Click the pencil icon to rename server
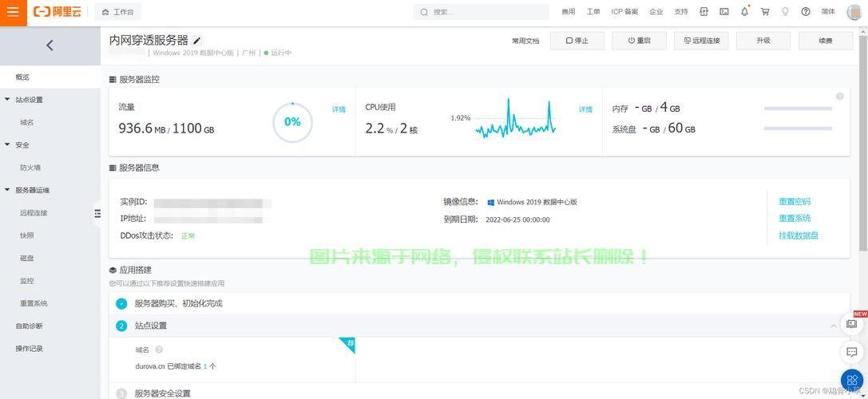The width and height of the screenshot is (868, 399). 197,41
